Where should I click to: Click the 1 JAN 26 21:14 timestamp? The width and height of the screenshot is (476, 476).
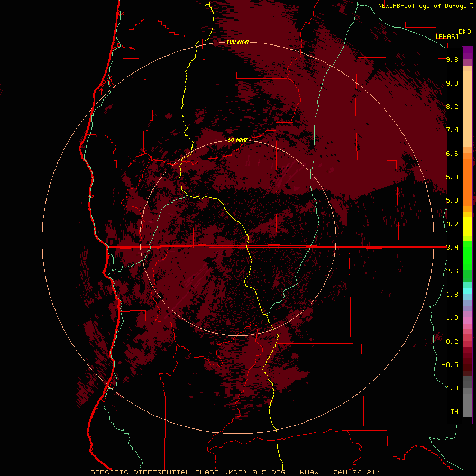[x=357, y=472]
